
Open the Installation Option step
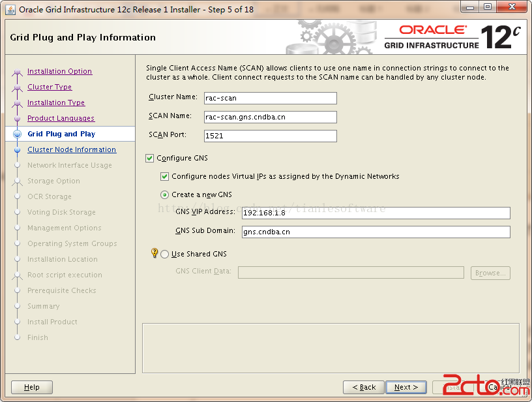click(60, 71)
